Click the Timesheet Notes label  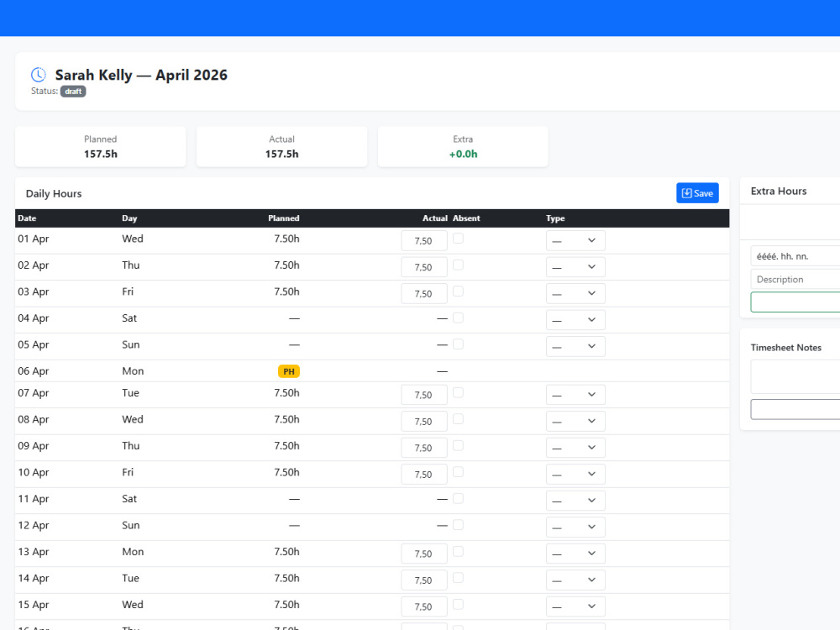786,348
